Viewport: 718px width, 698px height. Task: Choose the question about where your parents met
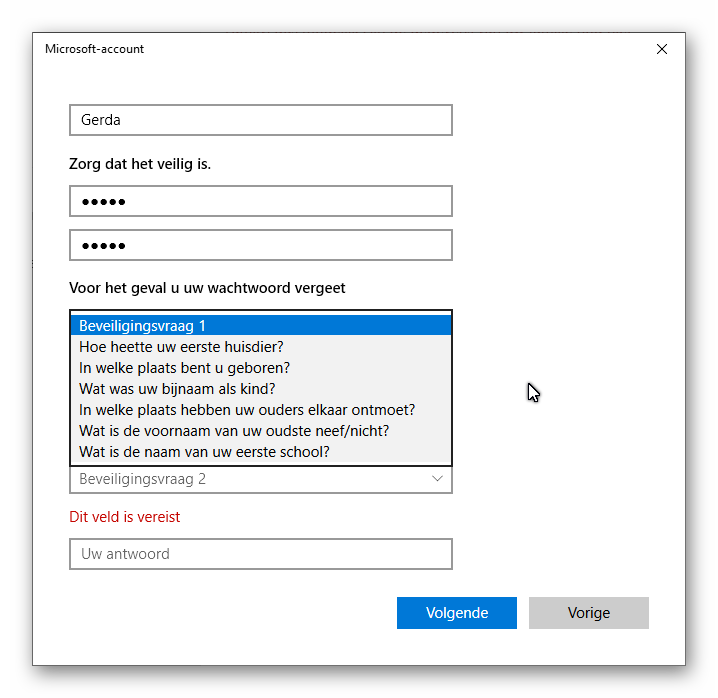pos(247,410)
